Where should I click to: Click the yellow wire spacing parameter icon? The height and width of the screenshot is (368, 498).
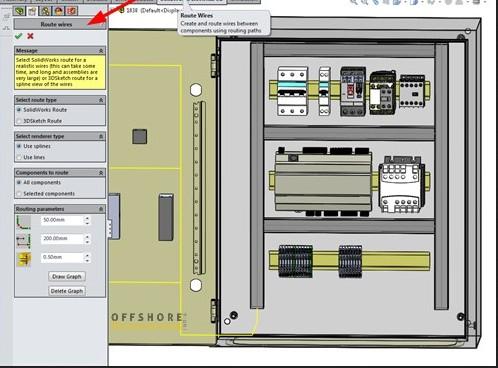click(x=24, y=259)
